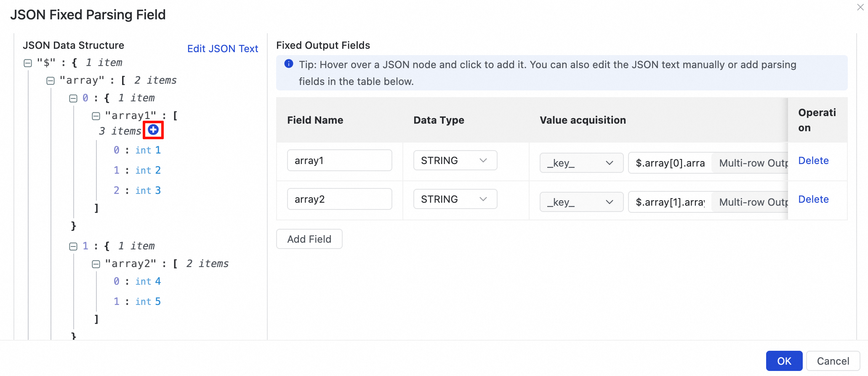Open the _key_ dropdown in array1 row
The height and width of the screenshot is (376, 868).
[581, 163]
